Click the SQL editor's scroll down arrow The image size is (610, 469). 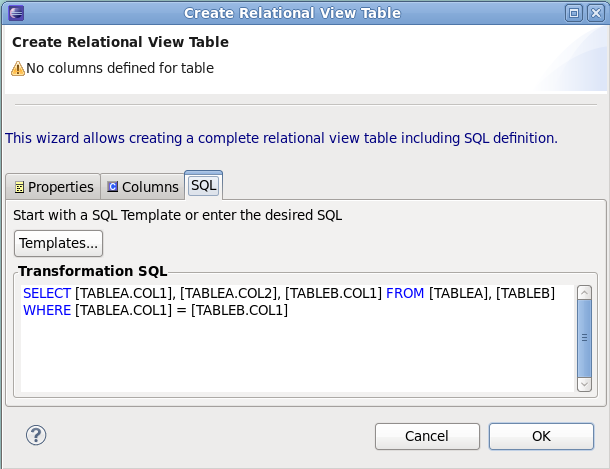(x=584, y=385)
